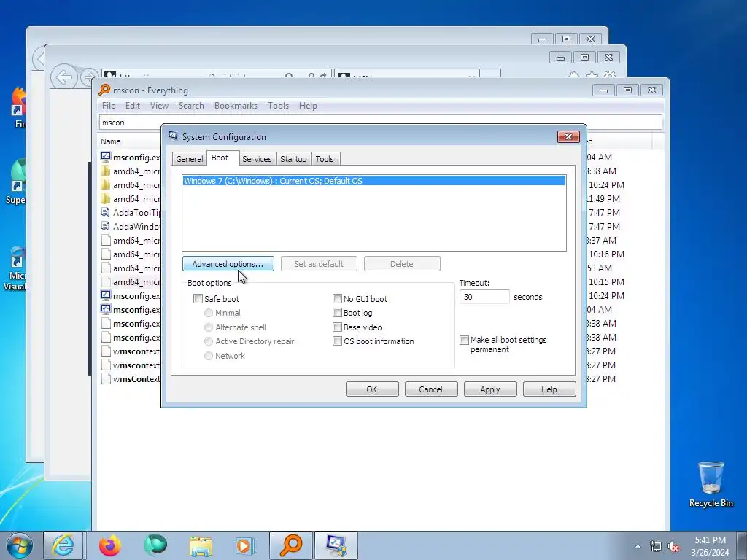Click back arrow in background browser window

64,77
